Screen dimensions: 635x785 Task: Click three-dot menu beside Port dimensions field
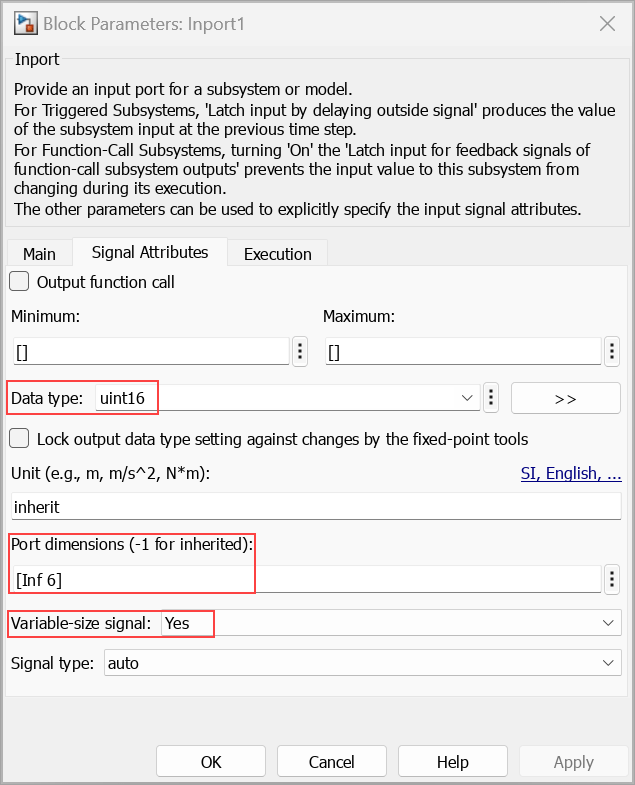click(x=612, y=578)
